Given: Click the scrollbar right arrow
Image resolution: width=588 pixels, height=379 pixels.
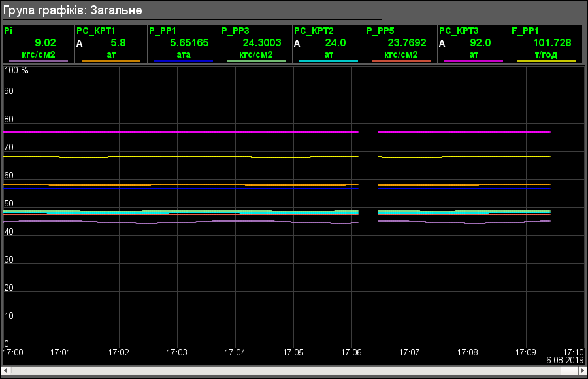Looking at the screenshot, I should pos(581,371).
